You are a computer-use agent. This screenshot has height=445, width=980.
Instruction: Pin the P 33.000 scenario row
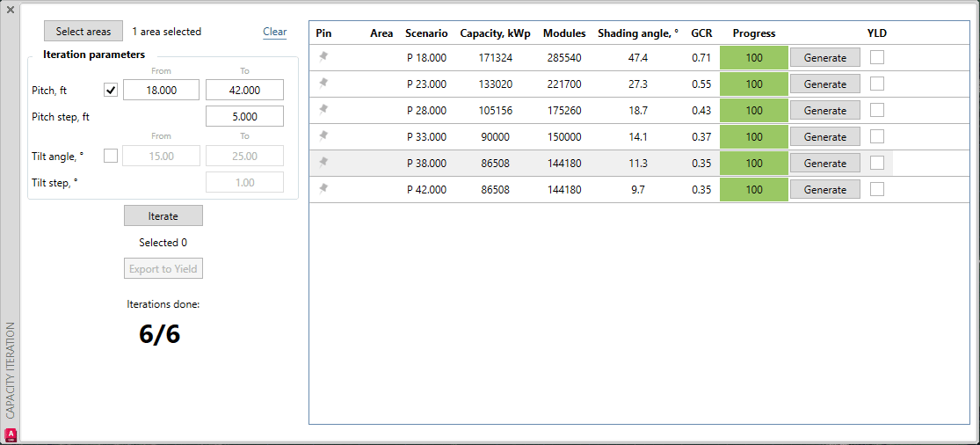(x=323, y=136)
